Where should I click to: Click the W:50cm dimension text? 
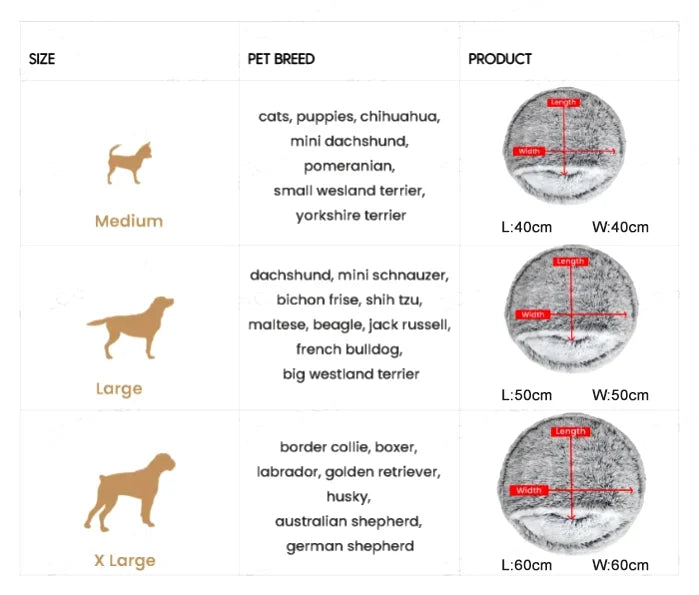[620, 395]
